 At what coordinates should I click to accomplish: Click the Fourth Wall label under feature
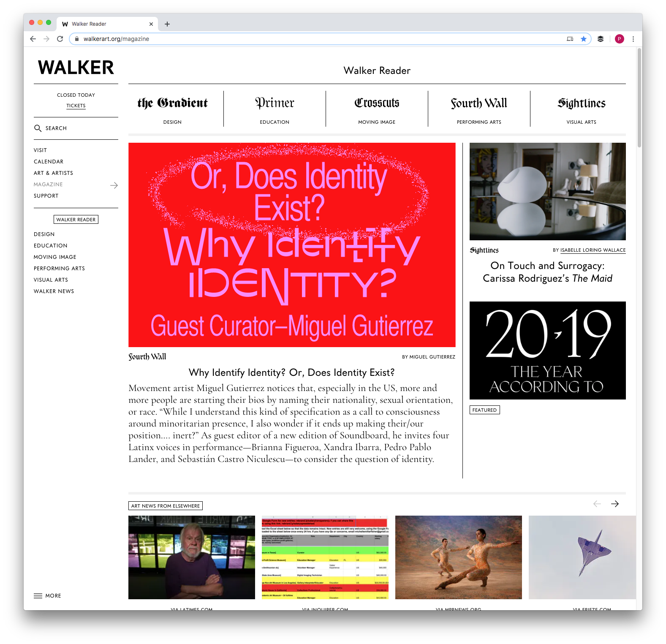[147, 357]
